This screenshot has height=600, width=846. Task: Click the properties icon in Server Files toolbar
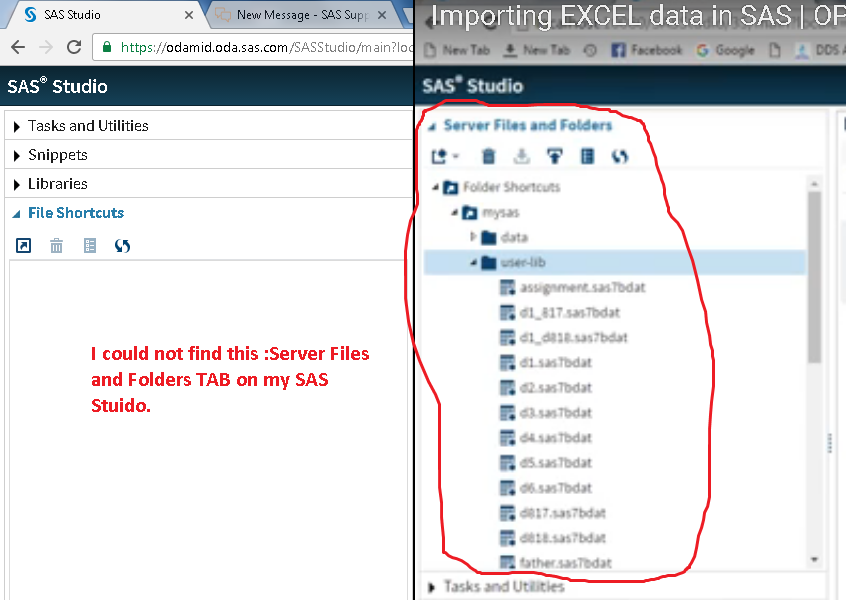tap(587, 156)
